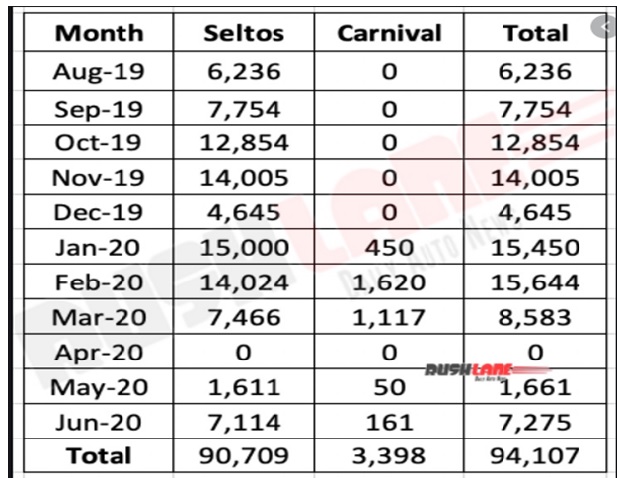Select the Seltos grand total 90,709

[244, 456]
